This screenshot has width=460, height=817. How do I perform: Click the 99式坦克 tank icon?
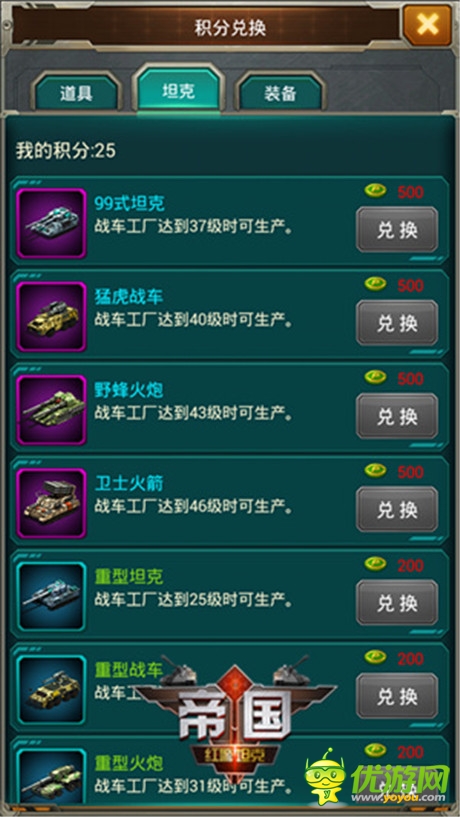coord(51,223)
